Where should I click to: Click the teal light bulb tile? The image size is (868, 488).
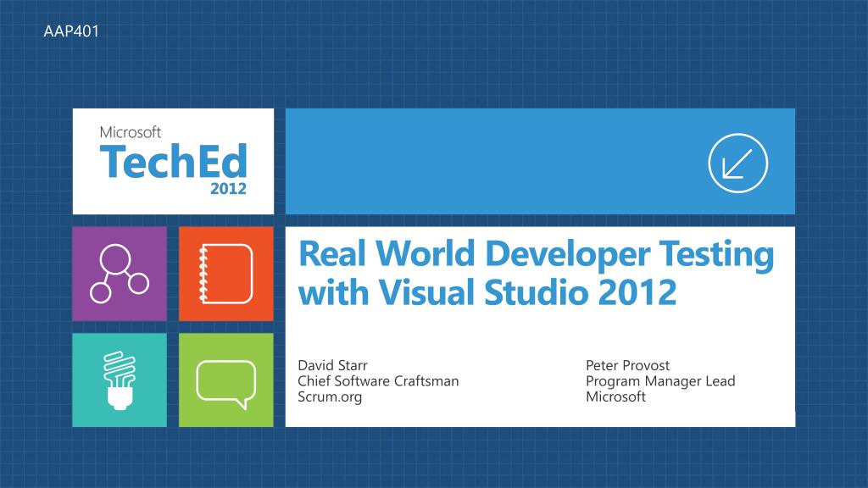(x=120, y=380)
